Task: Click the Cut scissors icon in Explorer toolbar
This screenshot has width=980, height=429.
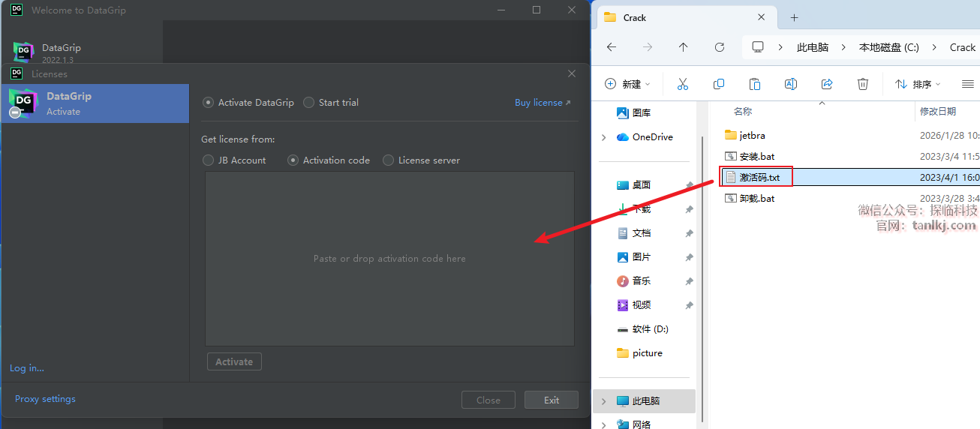Action: pos(682,84)
